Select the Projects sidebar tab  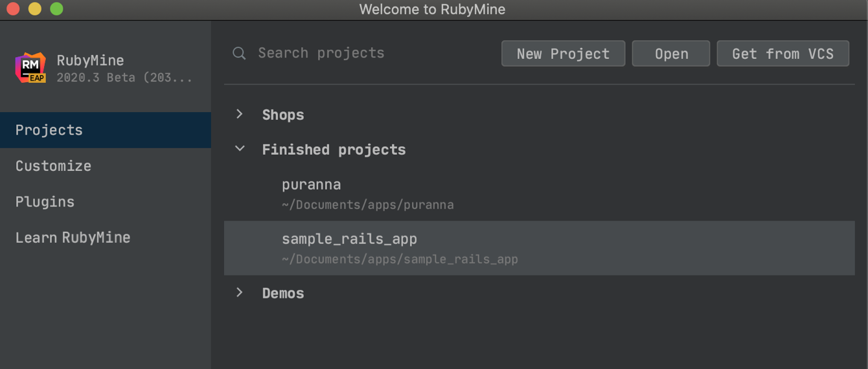[x=106, y=130]
